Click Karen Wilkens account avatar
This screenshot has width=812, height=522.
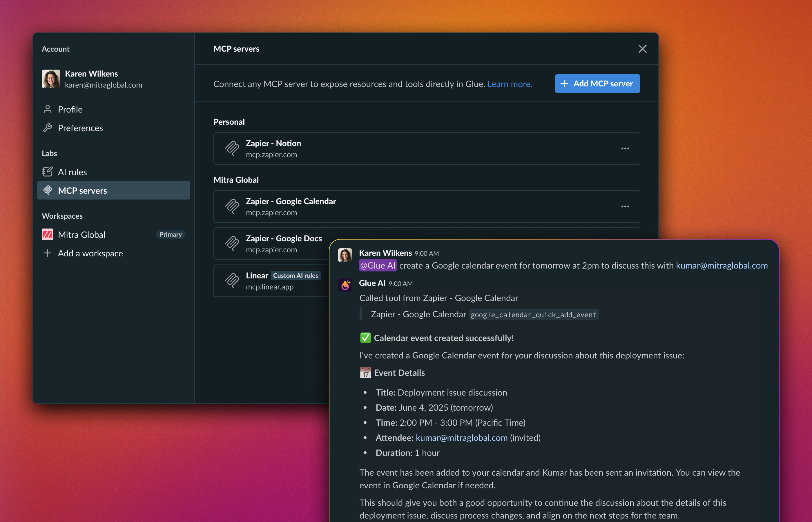pyautogui.click(x=51, y=79)
